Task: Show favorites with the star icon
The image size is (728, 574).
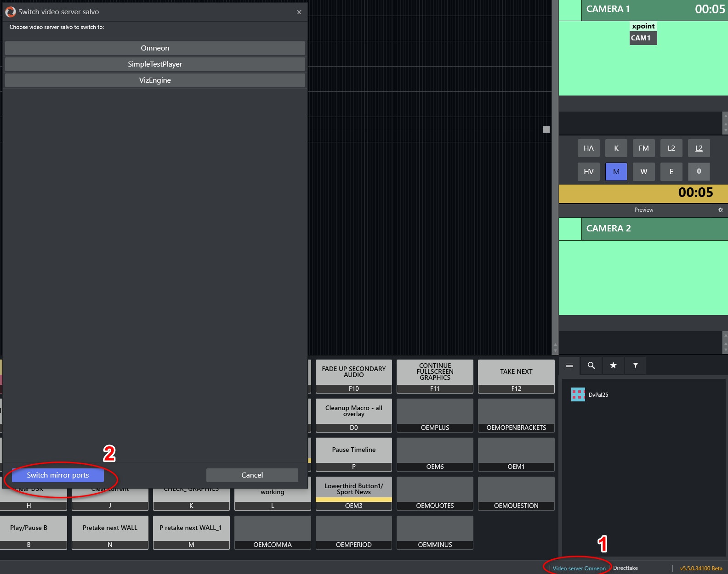Action: click(613, 366)
